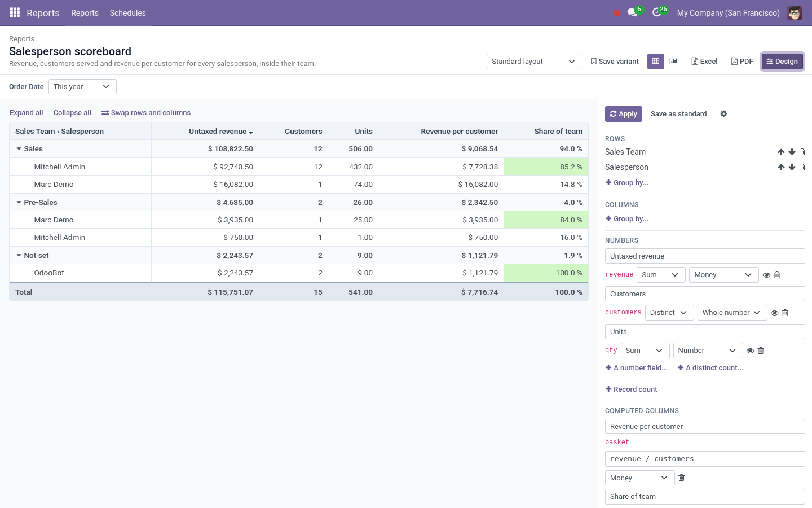Collapse the Not set group row
Viewport: 812px width, 508px height.
(x=19, y=256)
